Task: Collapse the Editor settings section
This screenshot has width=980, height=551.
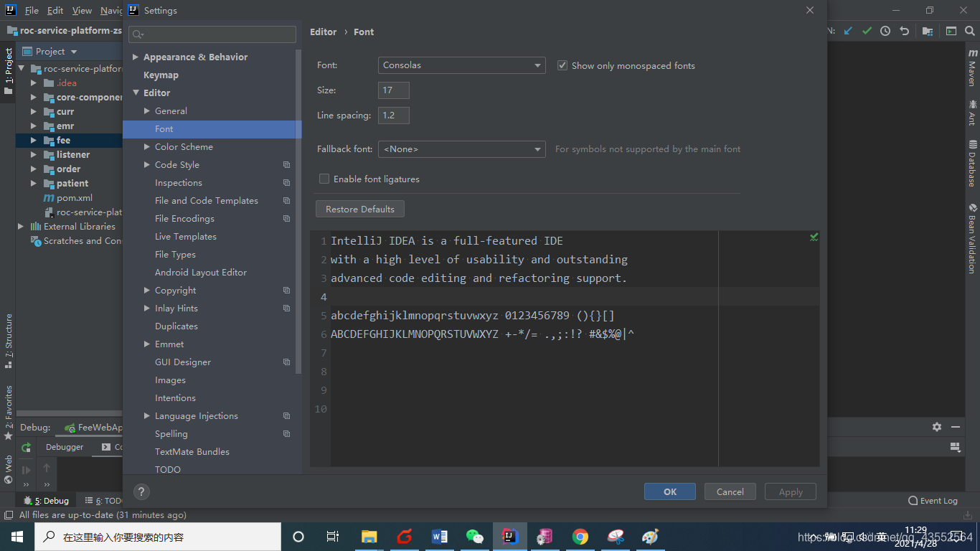Action: point(136,93)
